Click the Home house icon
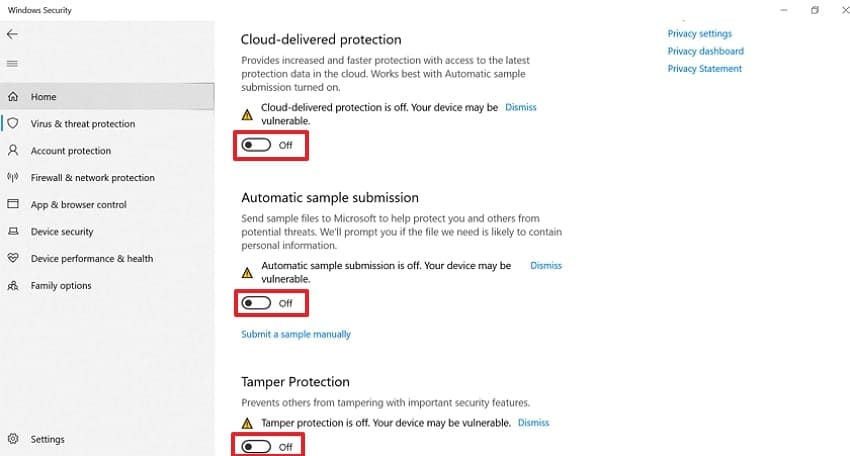This screenshot has height=456, width=850. coord(13,97)
